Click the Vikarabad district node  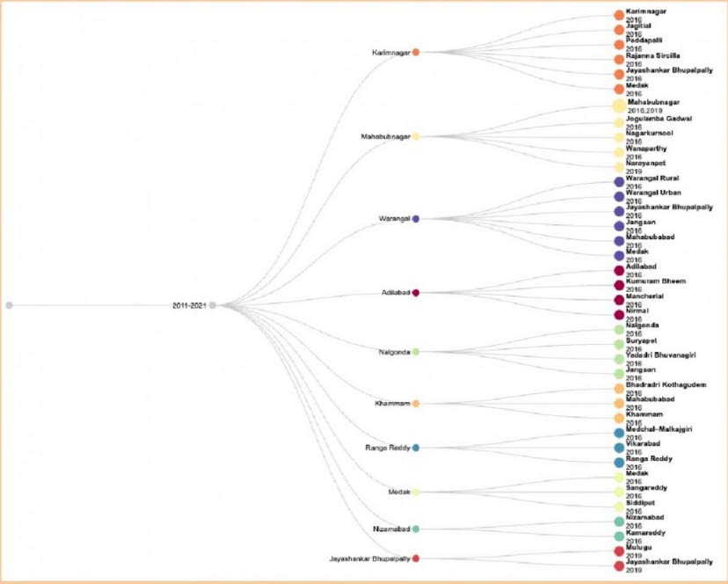(x=619, y=448)
